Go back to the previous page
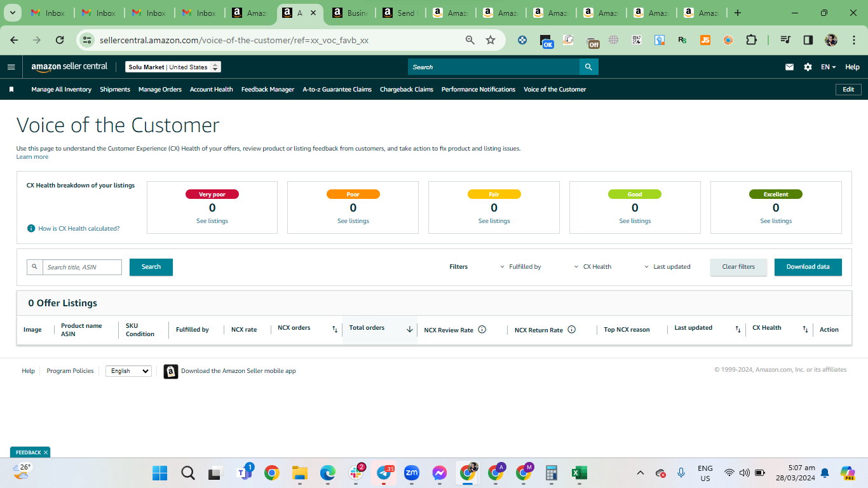Image resolution: width=868 pixels, height=488 pixels. click(x=14, y=40)
